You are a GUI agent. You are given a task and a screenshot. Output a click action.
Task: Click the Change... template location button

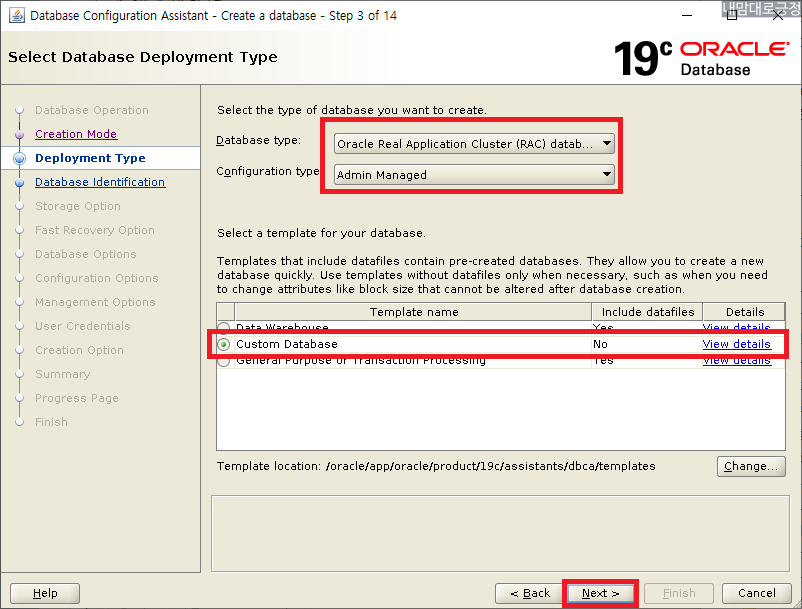[x=751, y=466]
